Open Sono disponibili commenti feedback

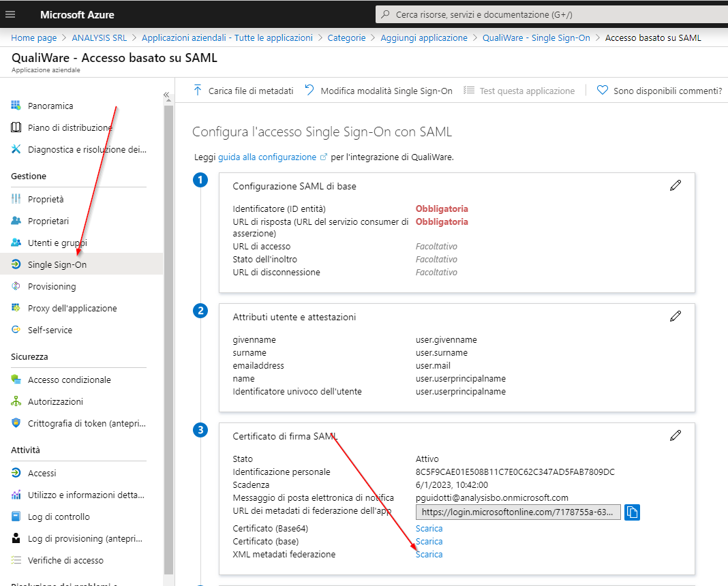[659, 91]
